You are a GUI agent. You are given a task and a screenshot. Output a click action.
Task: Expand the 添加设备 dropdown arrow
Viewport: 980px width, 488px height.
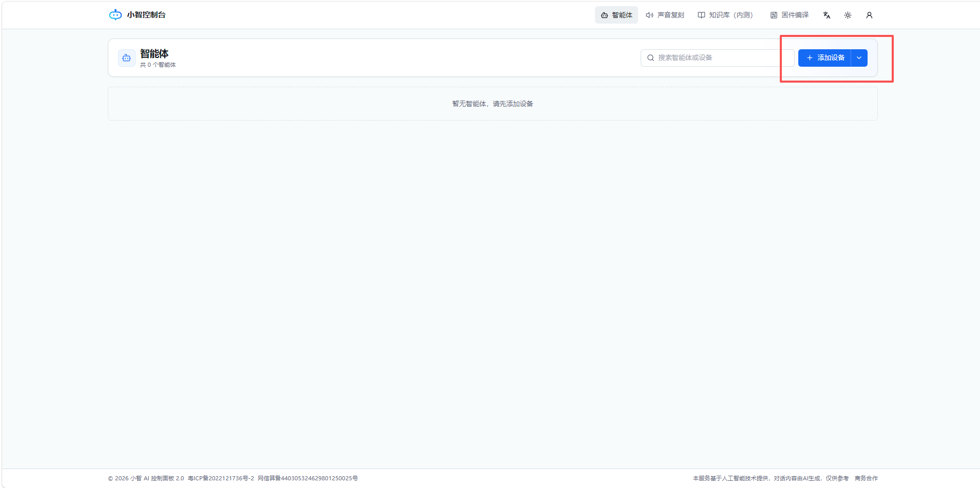tap(859, 58)
